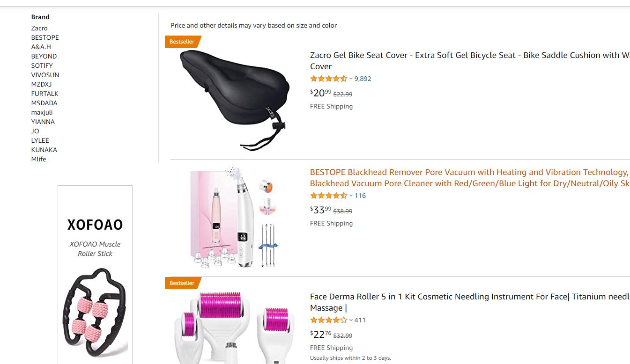Click the Bestseller badge above Zacro seat cover
Image resolution: width=630 pixels, height=364 pixels.
click(182, 42)
